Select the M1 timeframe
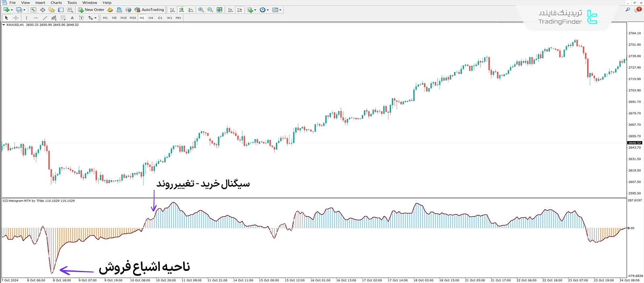The image size is (644, 283). point(105,18)
